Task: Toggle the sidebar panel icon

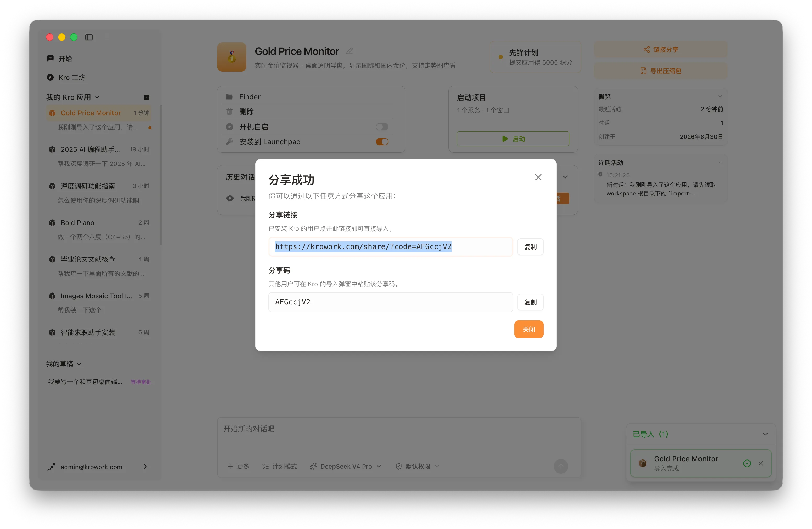Action: (x=89, y=37)
